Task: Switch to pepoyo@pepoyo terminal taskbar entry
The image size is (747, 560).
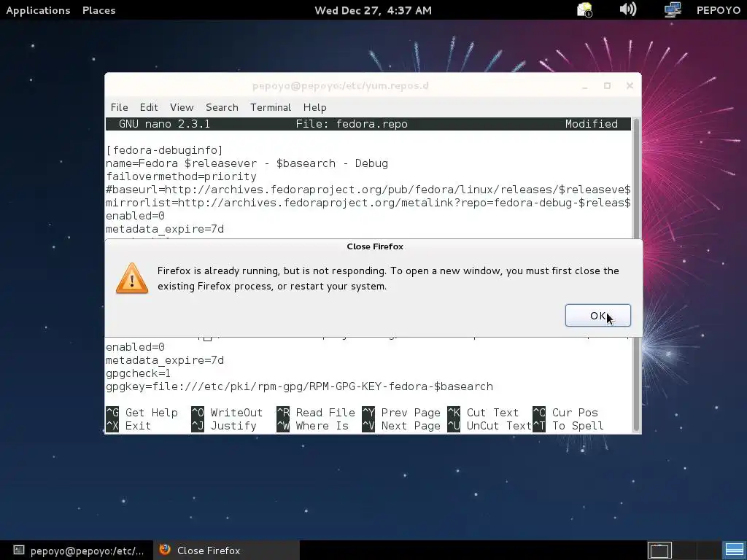Action: (x=77, y=551)
